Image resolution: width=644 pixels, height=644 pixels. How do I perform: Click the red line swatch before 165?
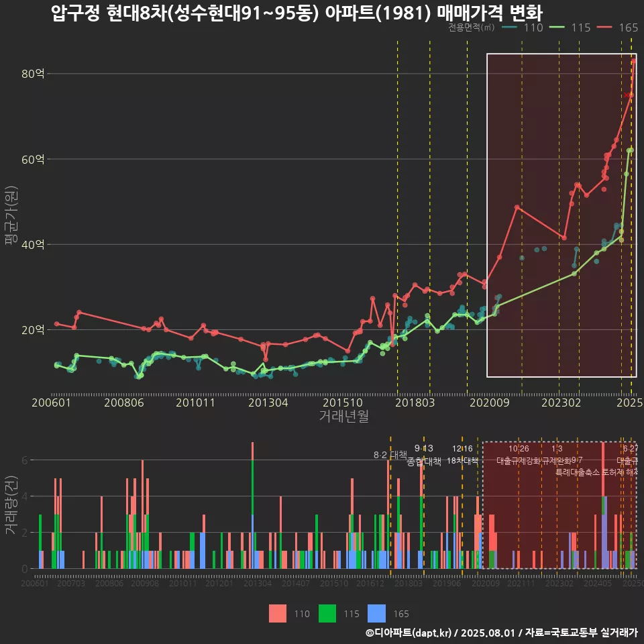tap(604, 27)
